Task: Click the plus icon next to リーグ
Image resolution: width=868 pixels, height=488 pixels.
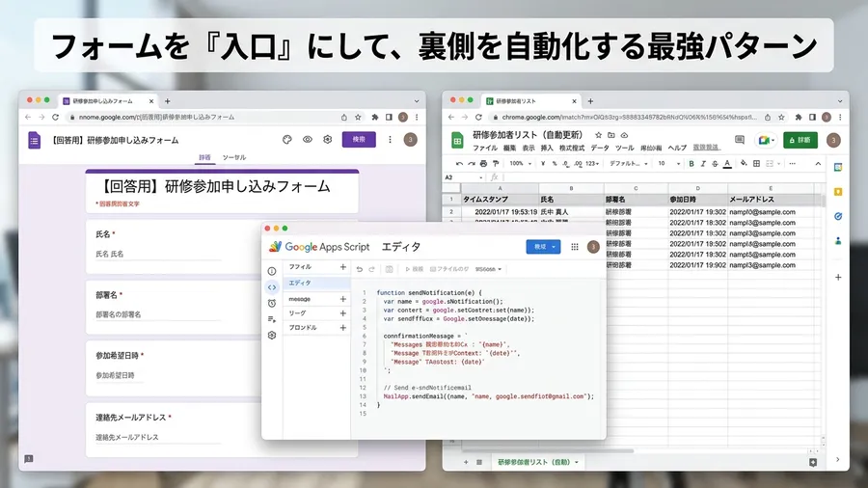Action: click(342, 313)
